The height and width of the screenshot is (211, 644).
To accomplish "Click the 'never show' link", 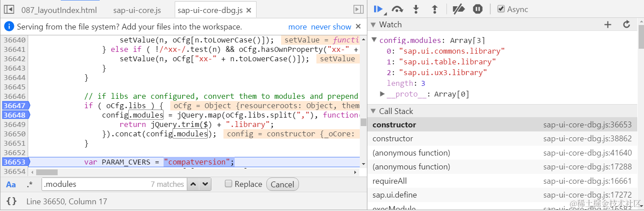I will pos(331,27).
